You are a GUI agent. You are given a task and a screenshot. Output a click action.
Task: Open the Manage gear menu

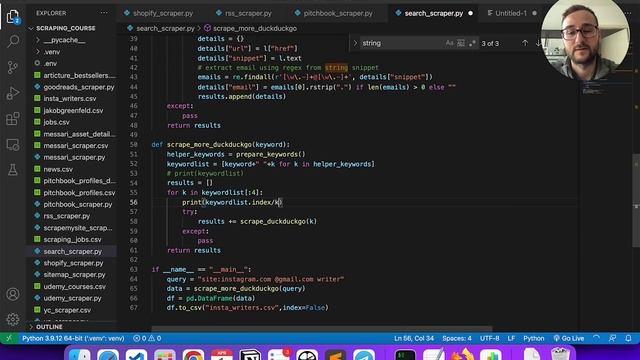pyautogui.click(x=13, y=319)
